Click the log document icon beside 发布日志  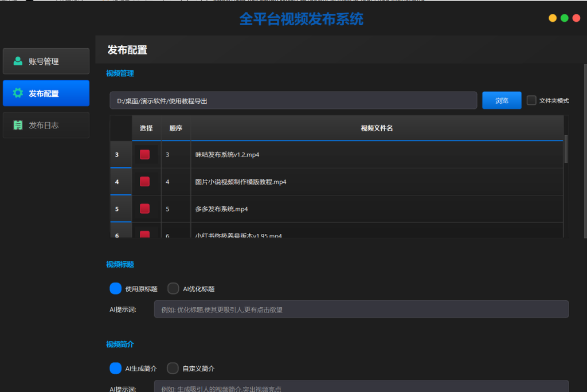(x=18, y=125)
